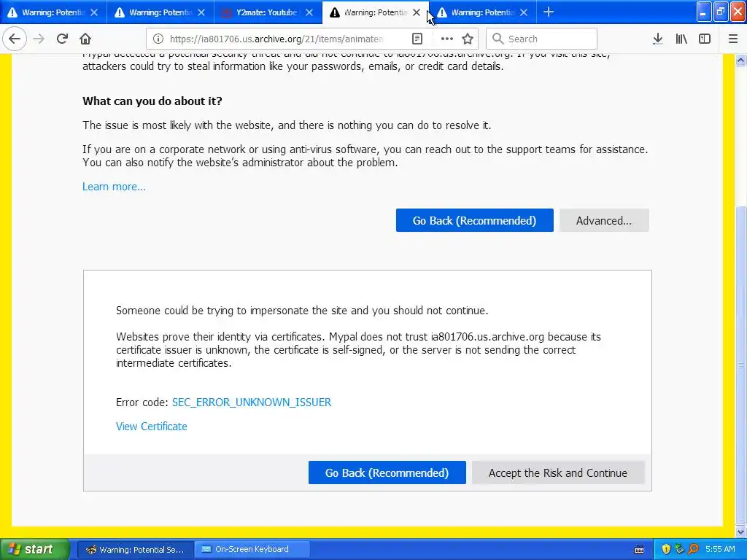Open the Library icon

[681, 39]
